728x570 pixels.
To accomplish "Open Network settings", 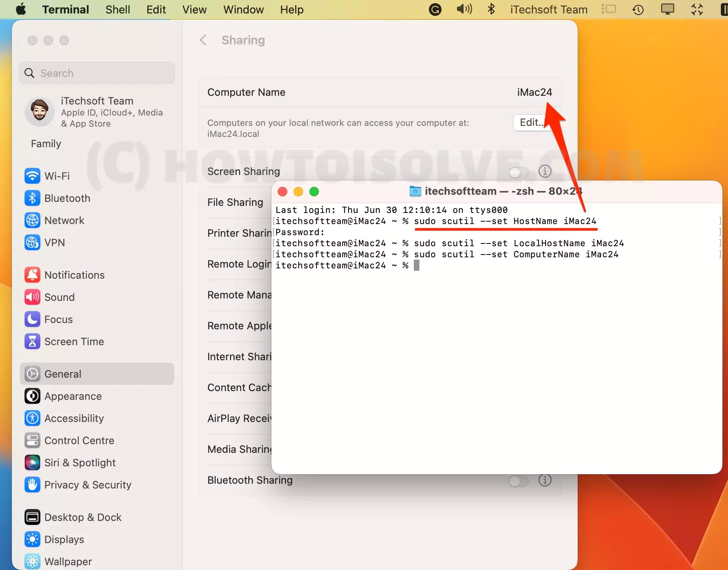I will tap(97, 220).
